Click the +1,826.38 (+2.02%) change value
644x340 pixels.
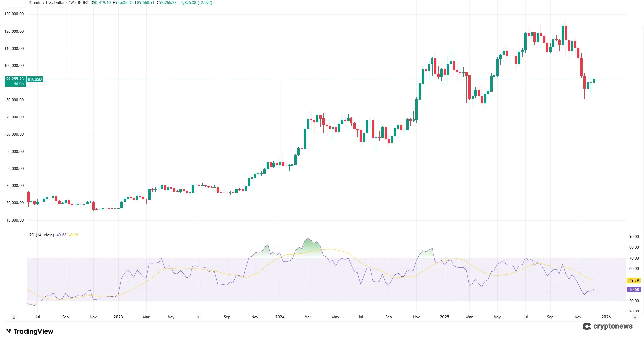(195, 3)
